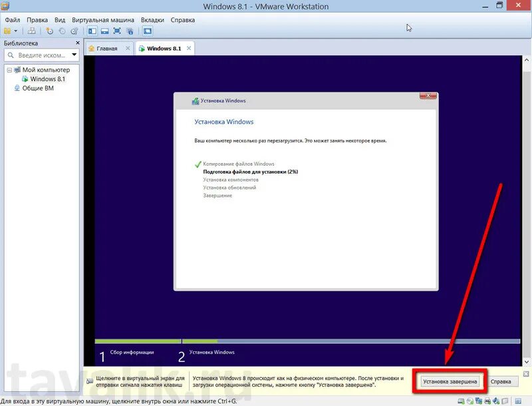Enter full screen mode icon
The image size is (532, 406).
click(x=117, y=31)
